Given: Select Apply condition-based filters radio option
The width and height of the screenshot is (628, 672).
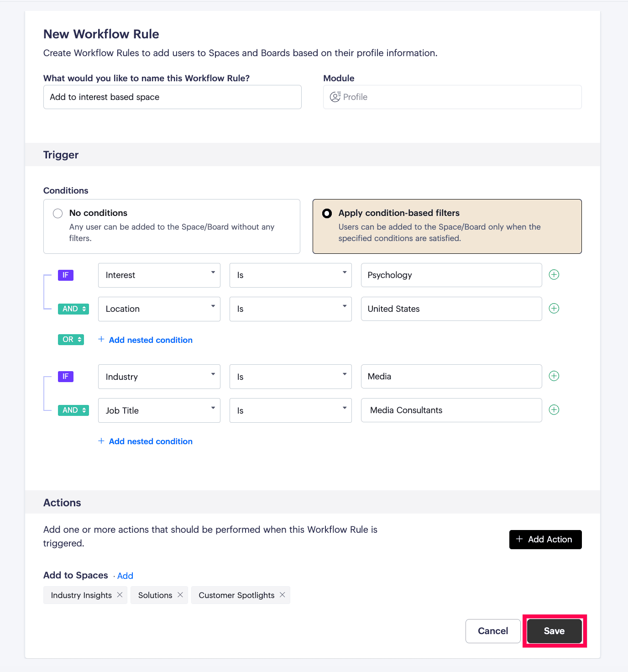Looking at the screenshot, I should click(327, 213).
